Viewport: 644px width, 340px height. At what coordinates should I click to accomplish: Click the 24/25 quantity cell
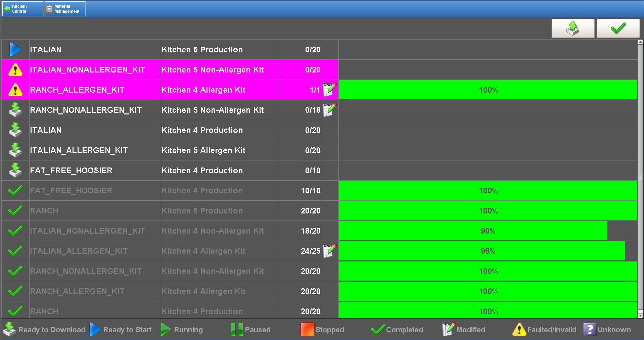300,251
